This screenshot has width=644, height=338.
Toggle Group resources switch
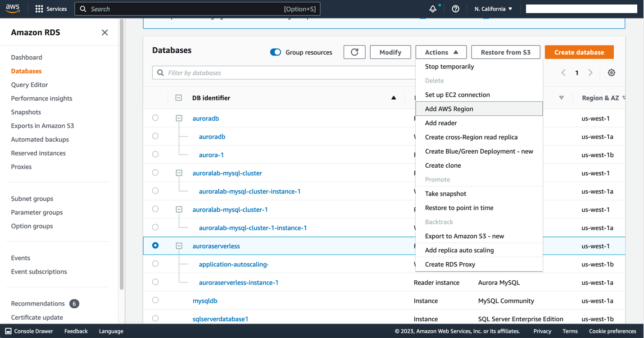[x=275, y=52]
